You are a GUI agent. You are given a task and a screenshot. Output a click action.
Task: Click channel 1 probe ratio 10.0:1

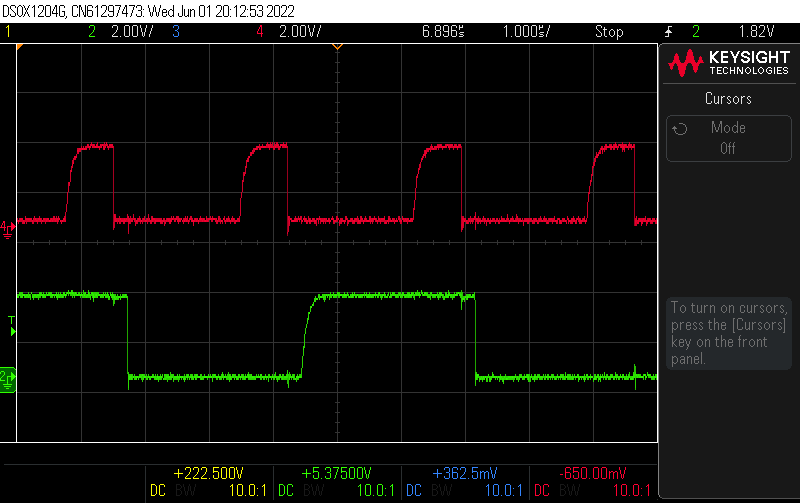[247, 491]
